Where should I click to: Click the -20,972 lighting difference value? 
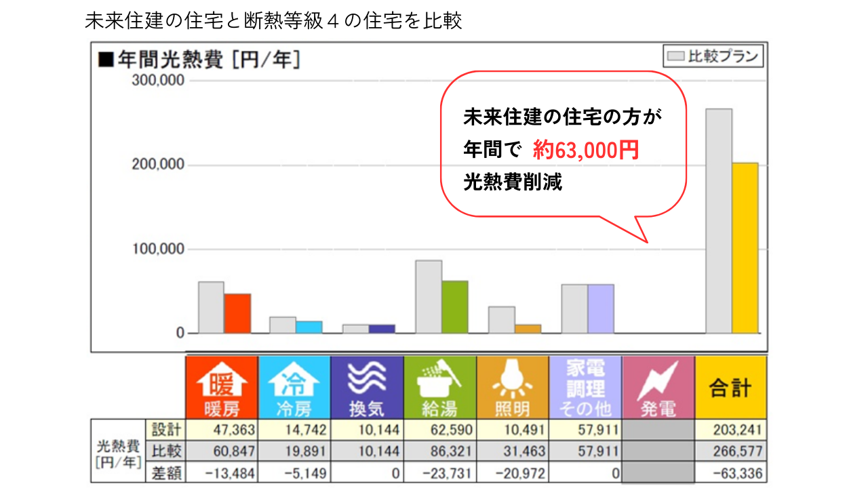coord(520,472)
